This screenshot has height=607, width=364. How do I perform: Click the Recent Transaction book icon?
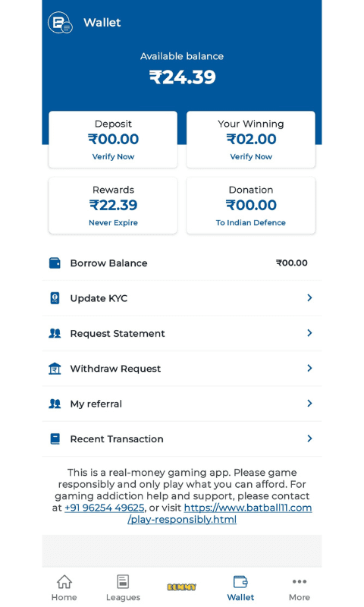click(55, 439)
